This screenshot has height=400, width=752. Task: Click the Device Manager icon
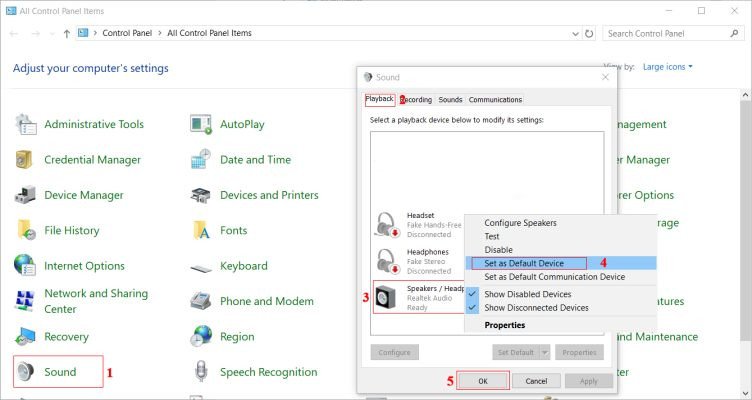coord(26,195)
